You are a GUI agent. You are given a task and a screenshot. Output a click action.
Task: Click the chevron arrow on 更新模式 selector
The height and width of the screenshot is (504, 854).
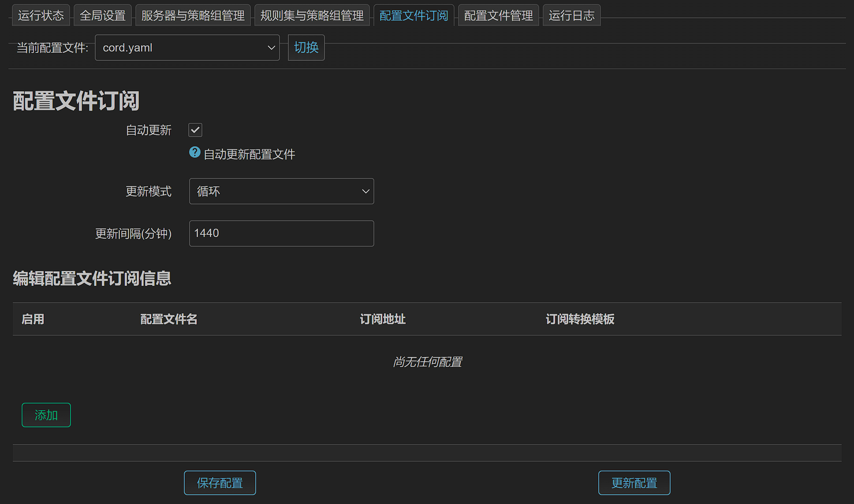click(365, 191)
